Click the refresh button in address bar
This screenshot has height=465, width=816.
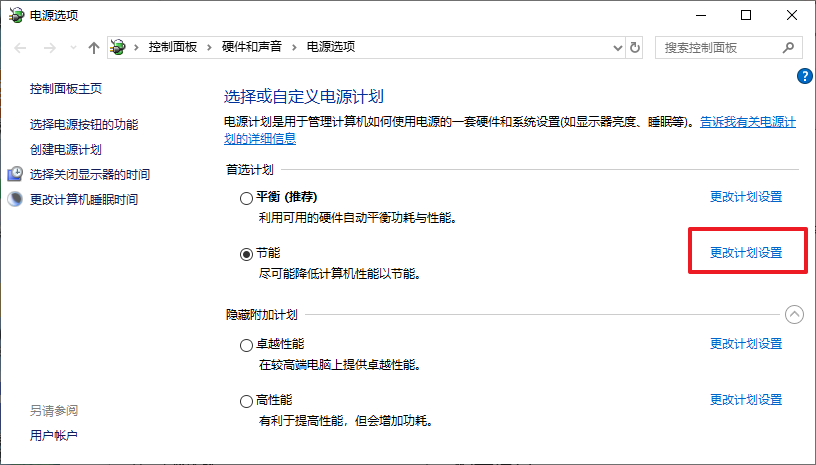click(x=635, y=47)
